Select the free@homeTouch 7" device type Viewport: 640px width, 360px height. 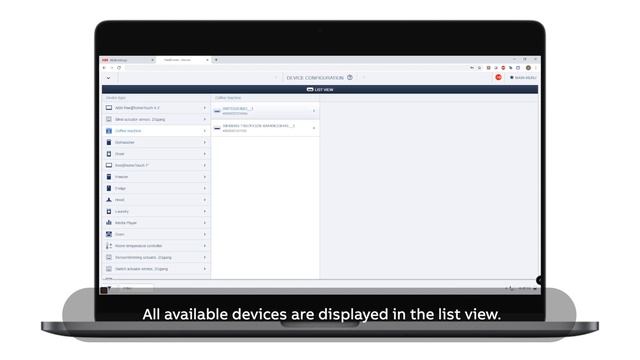click(156, 165)
